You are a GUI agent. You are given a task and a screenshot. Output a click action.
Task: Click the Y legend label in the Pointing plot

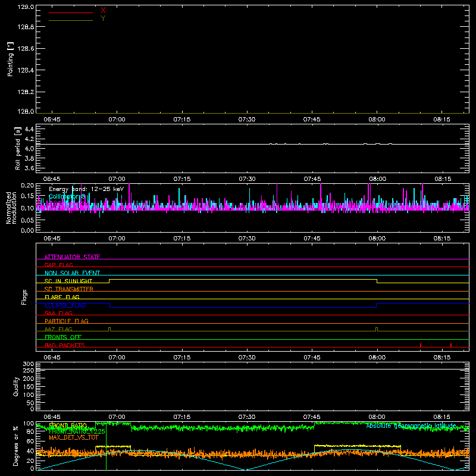tap(103, 18)
